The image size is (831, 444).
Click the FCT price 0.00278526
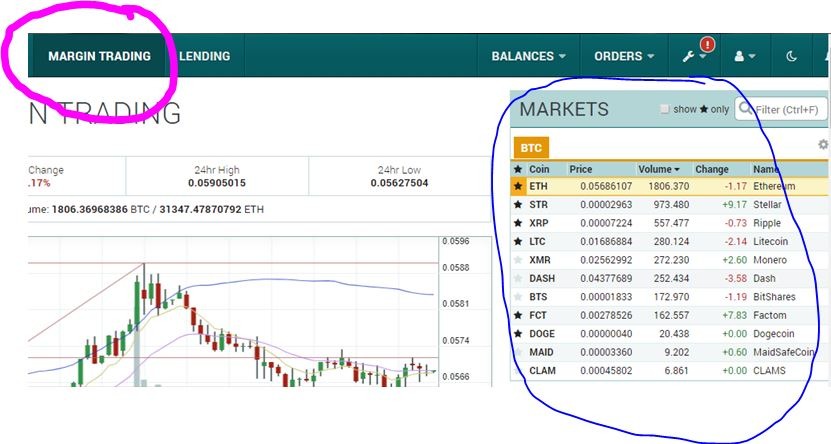point(606,315)
